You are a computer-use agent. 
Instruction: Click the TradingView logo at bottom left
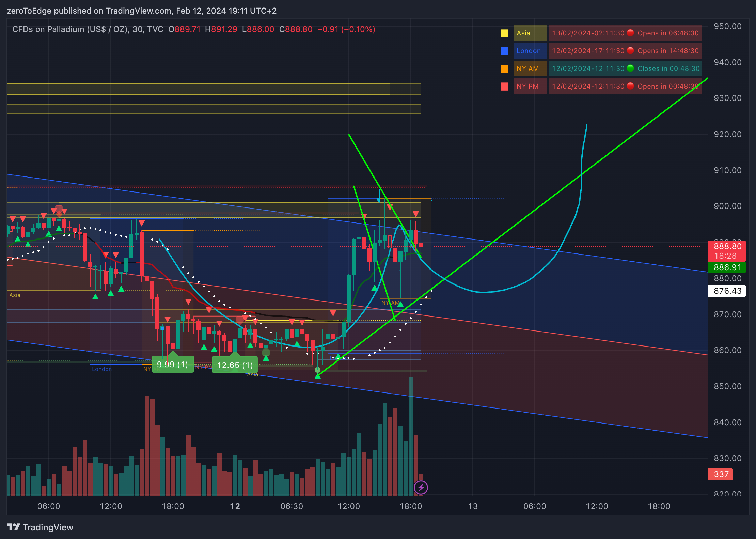40,527
